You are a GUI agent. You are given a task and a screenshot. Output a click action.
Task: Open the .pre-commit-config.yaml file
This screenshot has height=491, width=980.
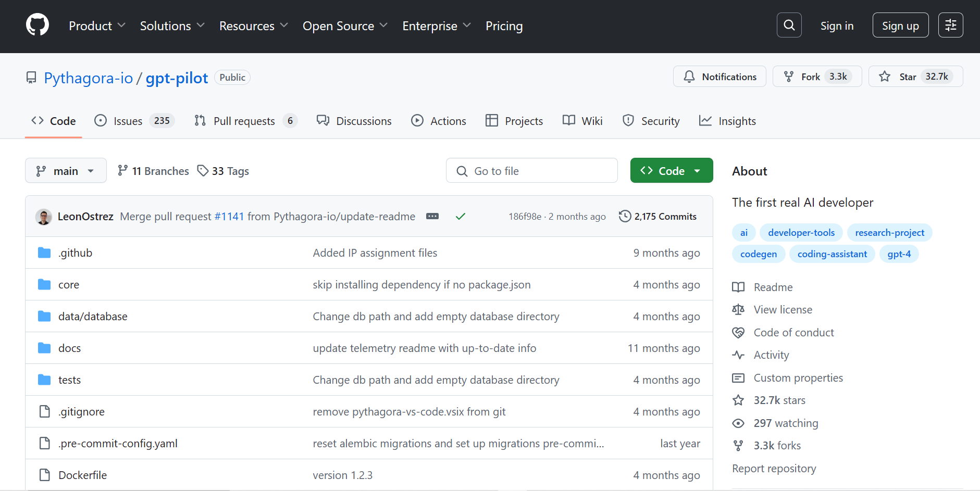click(118, 443)
